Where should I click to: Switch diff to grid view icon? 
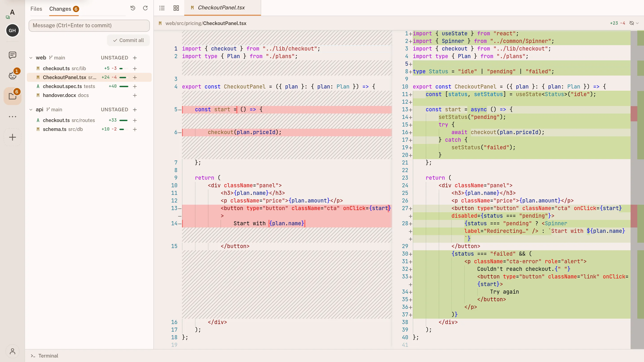coord(176,8)
